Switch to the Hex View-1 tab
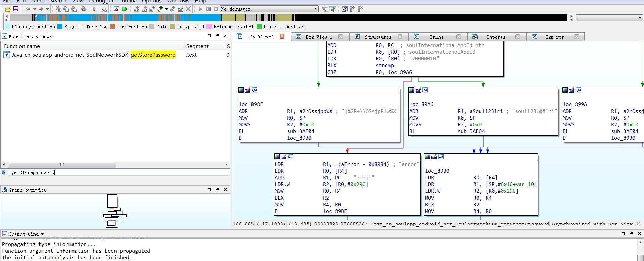644x261 pixels. (x=319, y=37)
